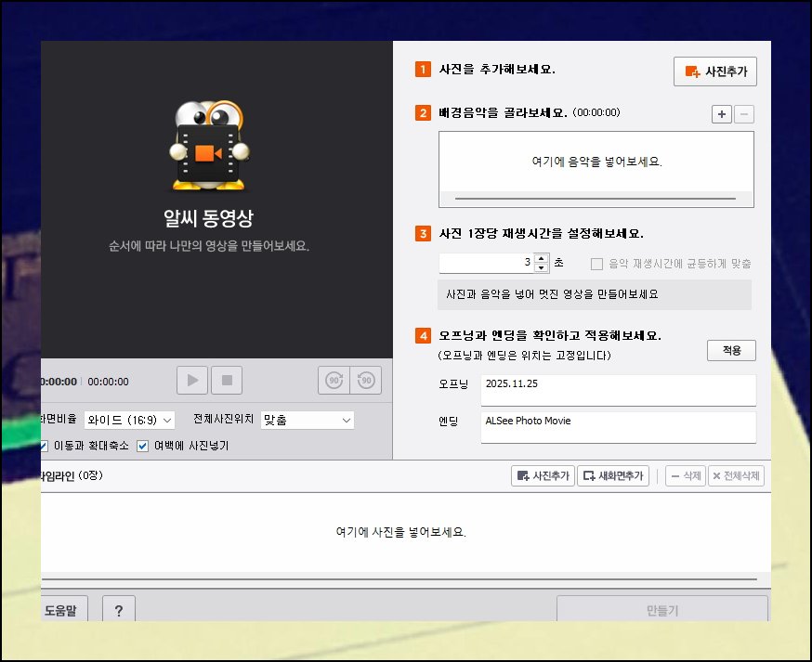Click step 2 label 배경음악을 골라보세요
This screenshot has width=812, height=662.
click(x=503, y=113)
